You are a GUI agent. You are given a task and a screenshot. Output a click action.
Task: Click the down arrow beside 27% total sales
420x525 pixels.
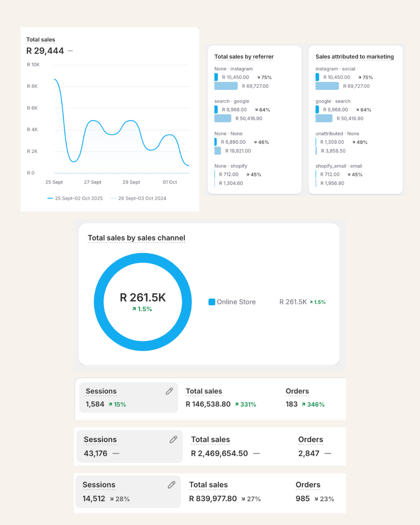click(243, 499)
